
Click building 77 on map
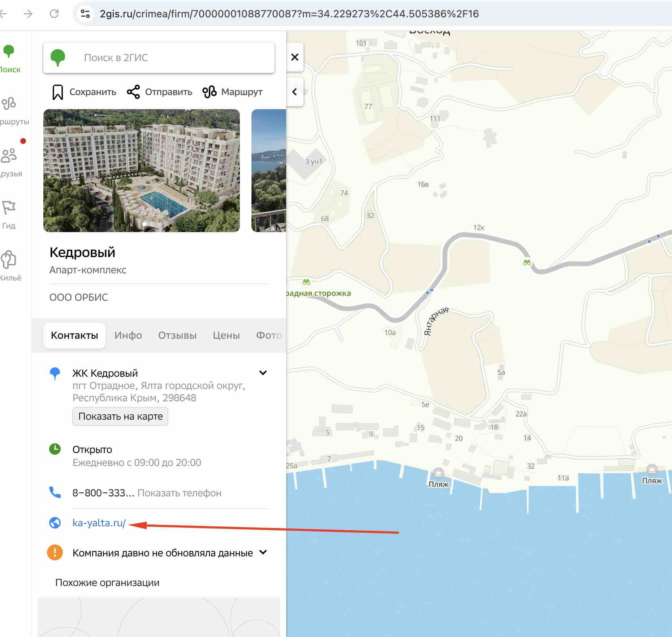(368, 107)
